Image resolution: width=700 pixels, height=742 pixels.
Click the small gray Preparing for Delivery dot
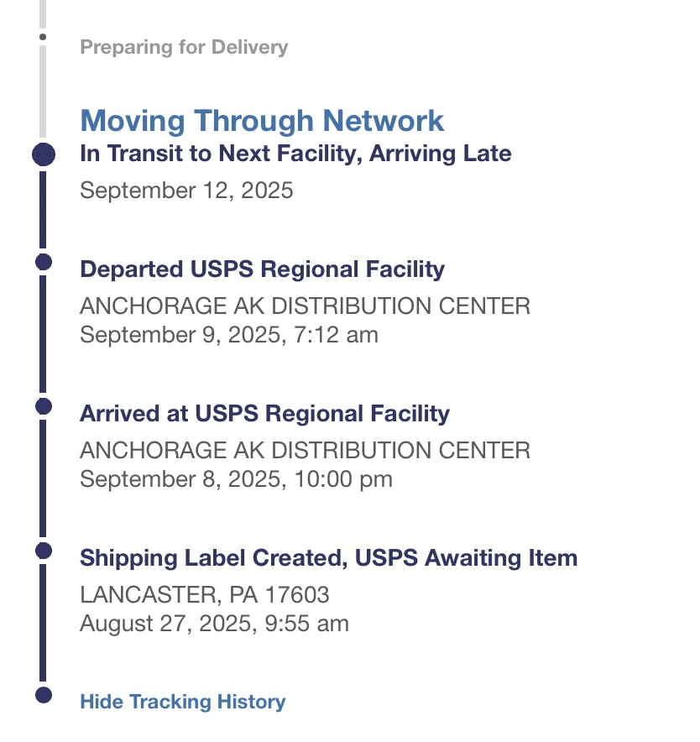click(x=43, y=37)
